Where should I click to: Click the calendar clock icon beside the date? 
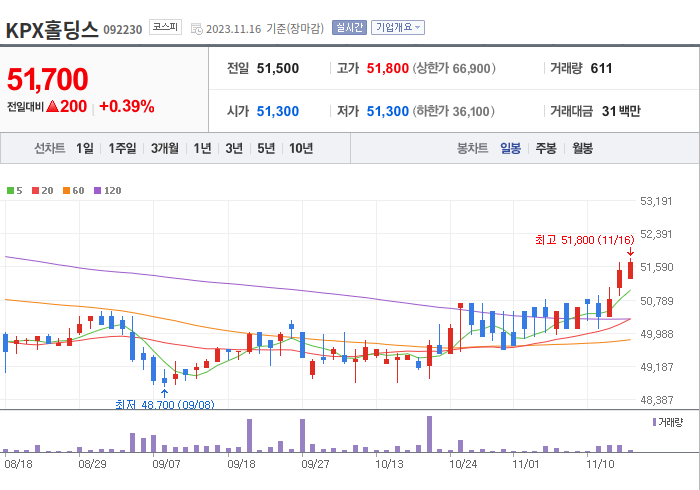tap(196, 29)
